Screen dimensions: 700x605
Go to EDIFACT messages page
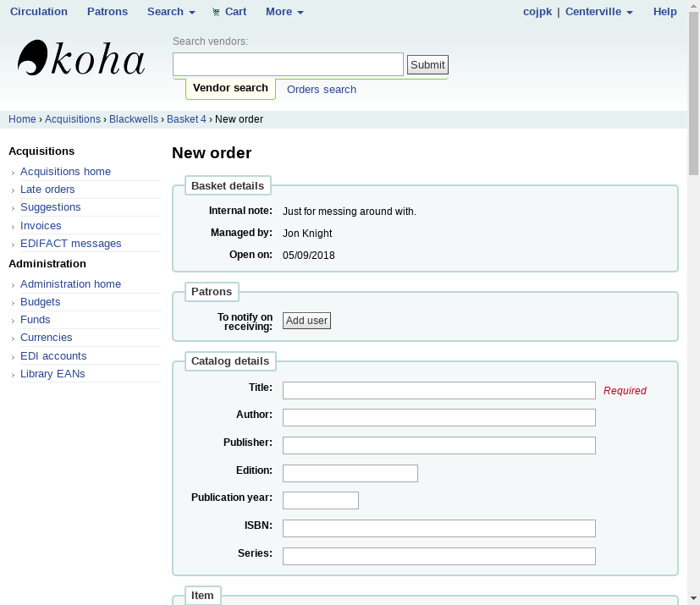click(x=70, y=244)
